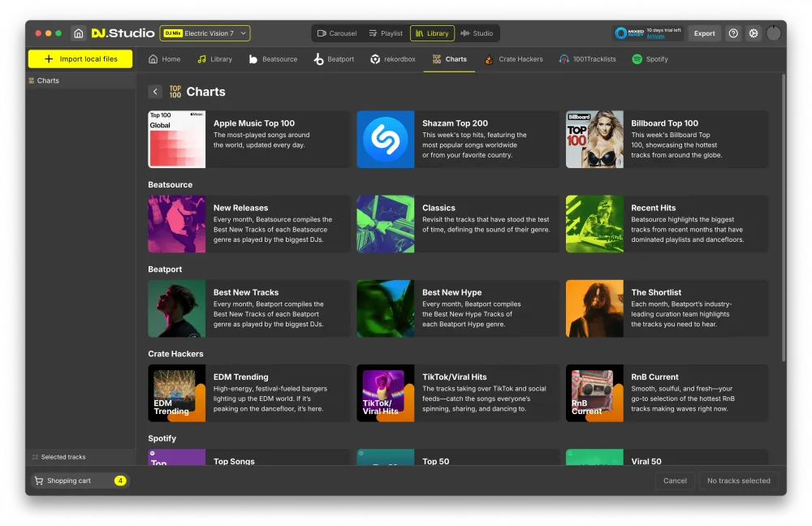The width and height of the screenshot is (812, 526).
Task: Open TikTok/Viral Hits cover thumbnail
Action: click(x=385, y=393)
